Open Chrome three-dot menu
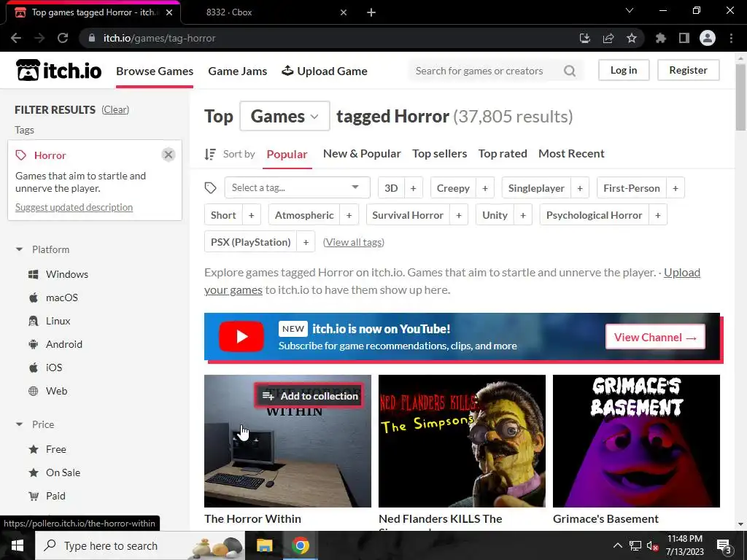This screenshot has height=560, width=747. [x=731, y=38]
